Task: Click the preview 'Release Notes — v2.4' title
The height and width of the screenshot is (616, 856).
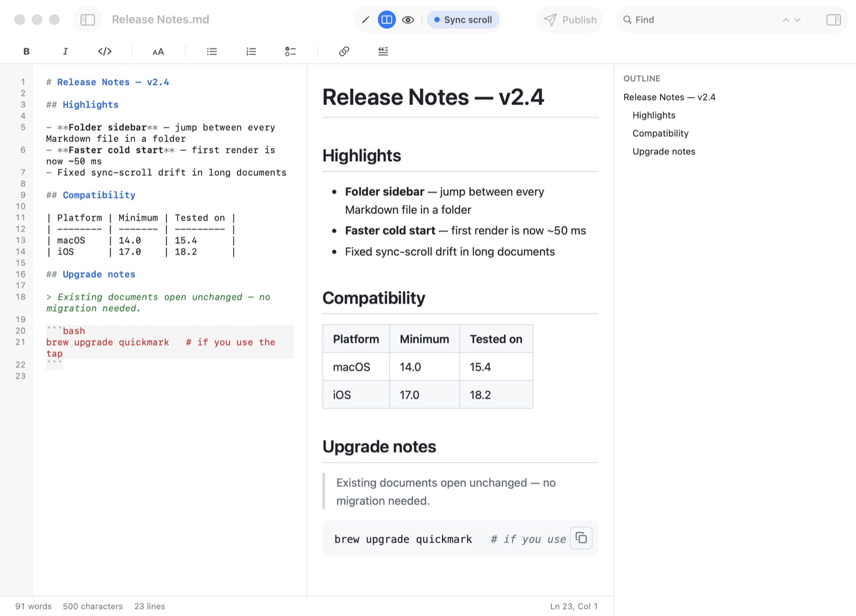Action: coord(433,97)
